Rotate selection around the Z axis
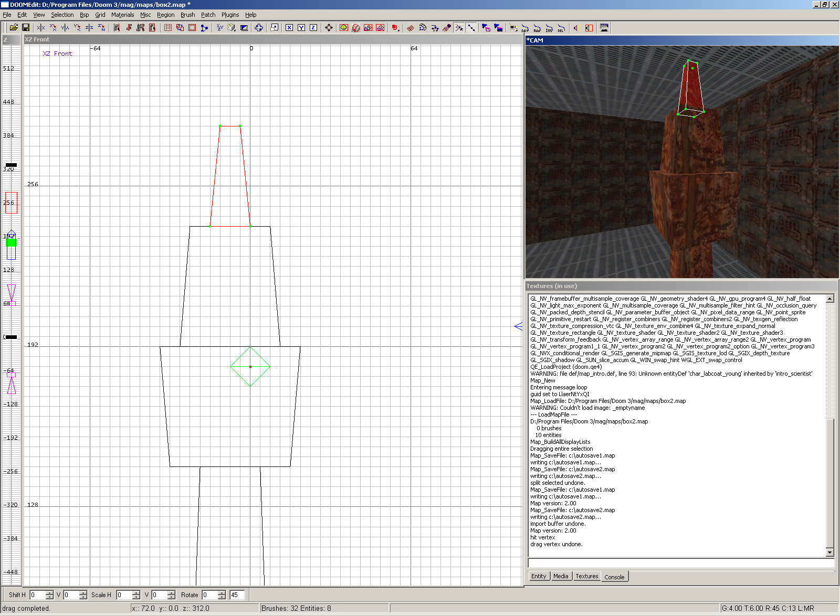Screen dimensions: 840x616 [x=101, y=28]
